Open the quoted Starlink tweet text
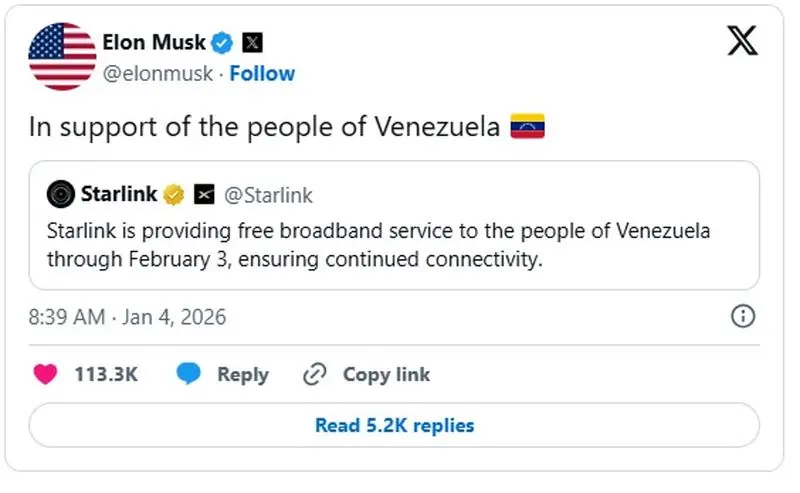800x493 pixels. [379, 243]
